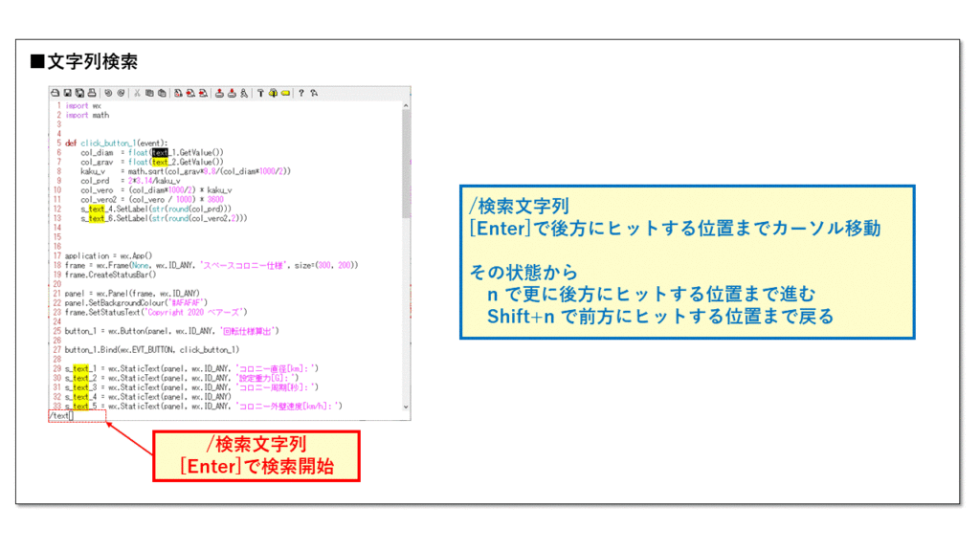Save the current document via toolbar
The width and height of the screenshot is (980, 551).
pos(67,92)
